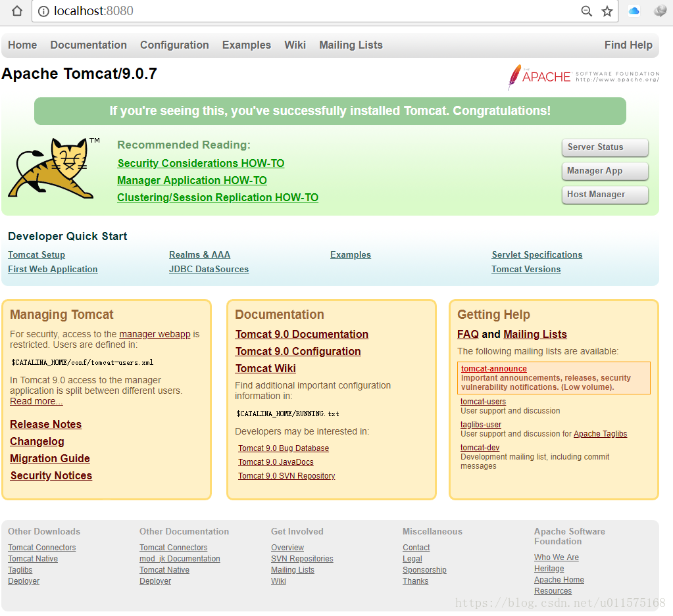This screenshot has width=673, height=616.
Task: Open the JDBC DataSources link
Action: tap(209, 270)
